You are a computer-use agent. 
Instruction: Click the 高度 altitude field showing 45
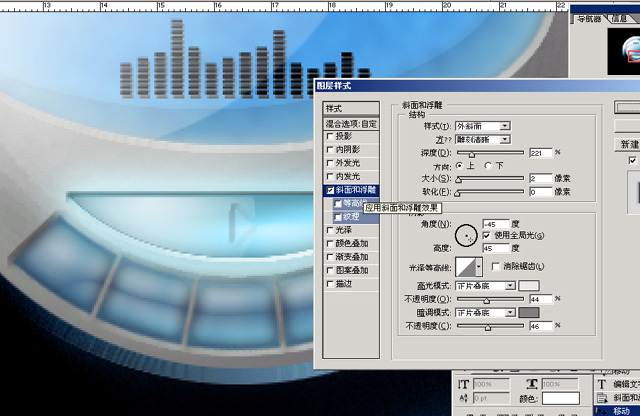point(496,248)
